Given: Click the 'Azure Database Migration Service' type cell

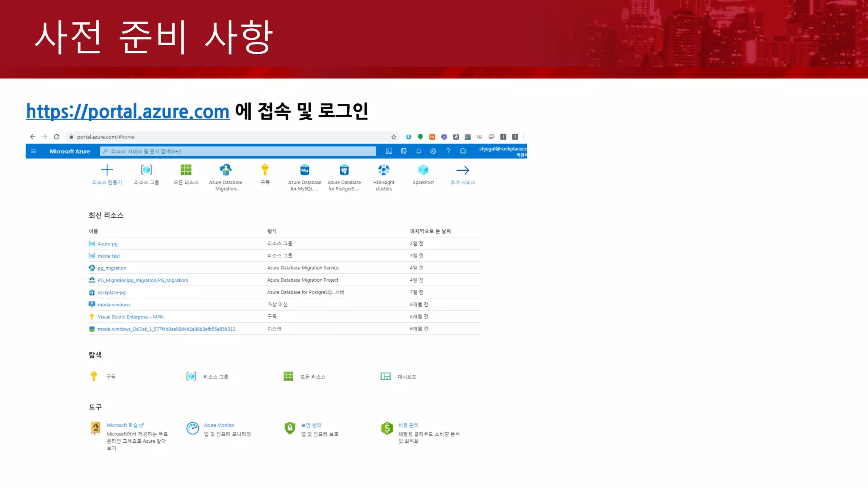Looking at the screenshot, I should point(303,268).
